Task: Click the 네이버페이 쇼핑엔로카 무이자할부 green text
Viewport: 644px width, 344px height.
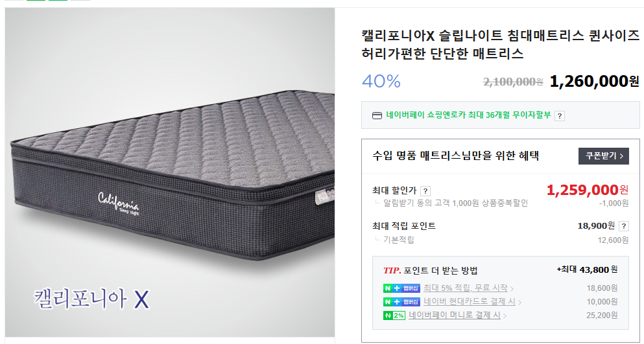Action: coord(468,115)
